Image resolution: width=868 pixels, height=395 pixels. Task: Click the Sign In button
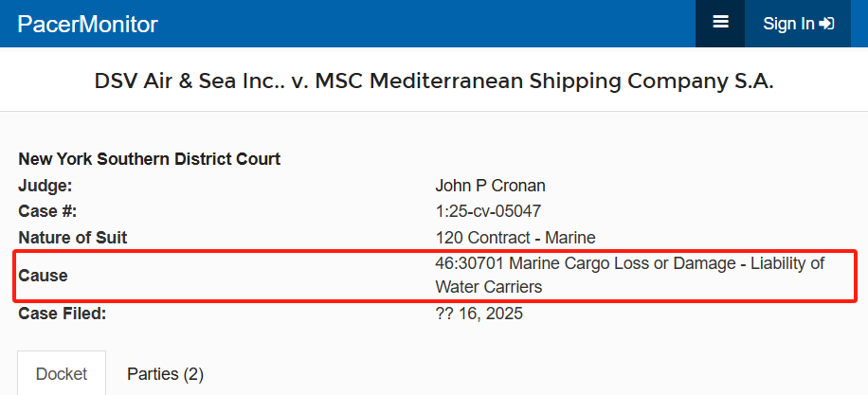tap(798, 24)
